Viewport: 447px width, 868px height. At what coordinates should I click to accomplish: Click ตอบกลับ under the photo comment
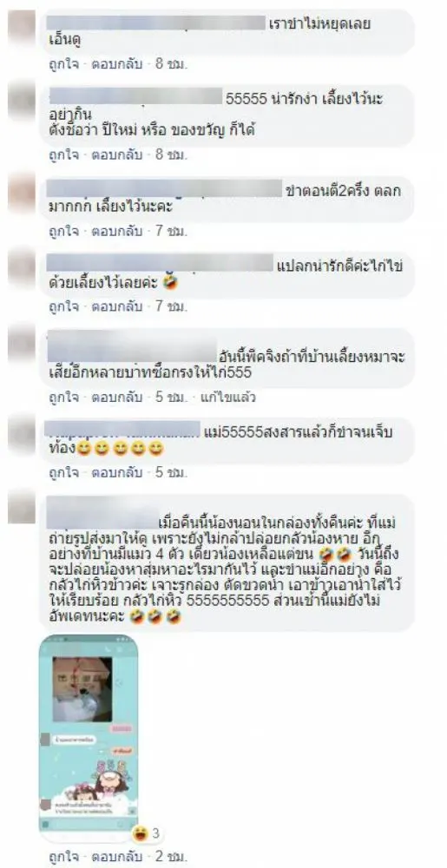(116, 858)
